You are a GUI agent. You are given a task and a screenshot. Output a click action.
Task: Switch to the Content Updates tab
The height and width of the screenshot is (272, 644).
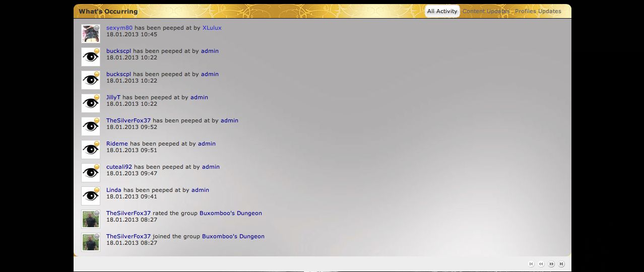pyautogui.click(x=486, y=11)
